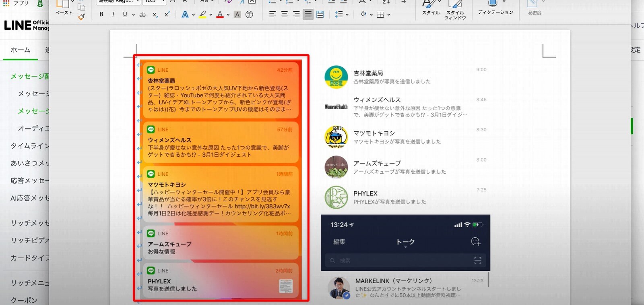Open font color dropdown arrow

(228, 15)
